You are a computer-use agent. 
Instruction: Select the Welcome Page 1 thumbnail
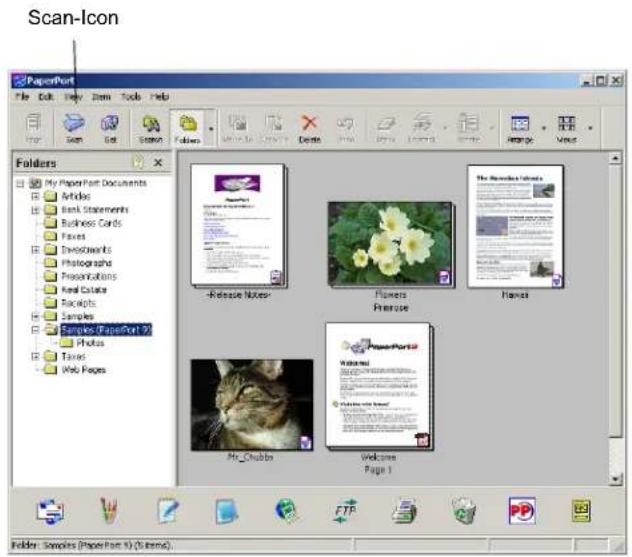(378, 386)
